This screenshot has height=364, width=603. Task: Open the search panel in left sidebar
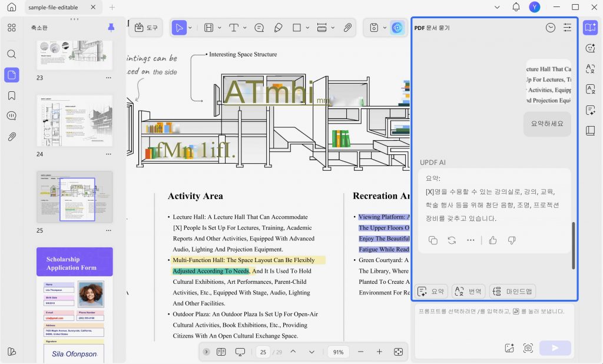click(12, 54)
